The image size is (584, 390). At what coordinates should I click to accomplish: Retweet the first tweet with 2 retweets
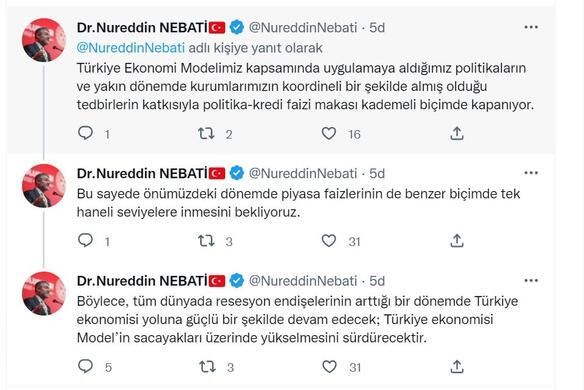click(206, 133)
